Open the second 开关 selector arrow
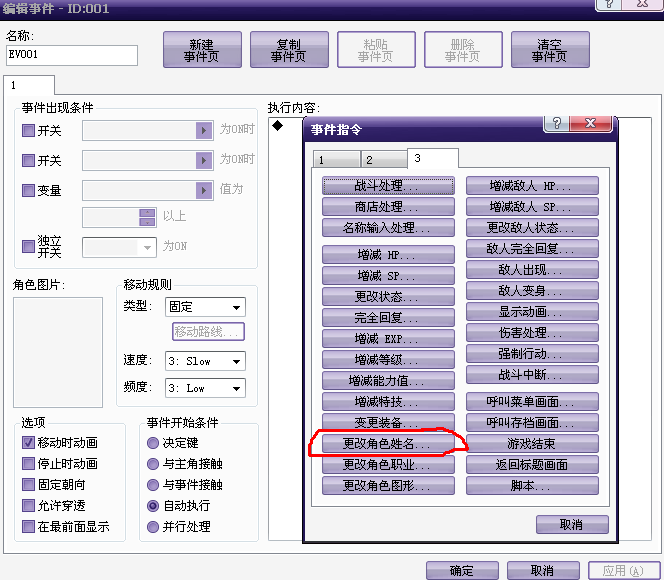This screenshot has height=580, width=664. (204, 160)
